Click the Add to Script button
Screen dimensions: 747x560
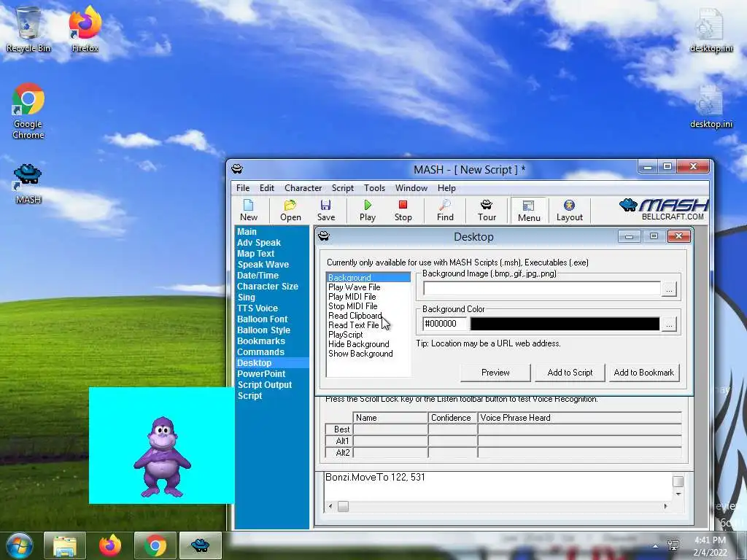point(570,373)
